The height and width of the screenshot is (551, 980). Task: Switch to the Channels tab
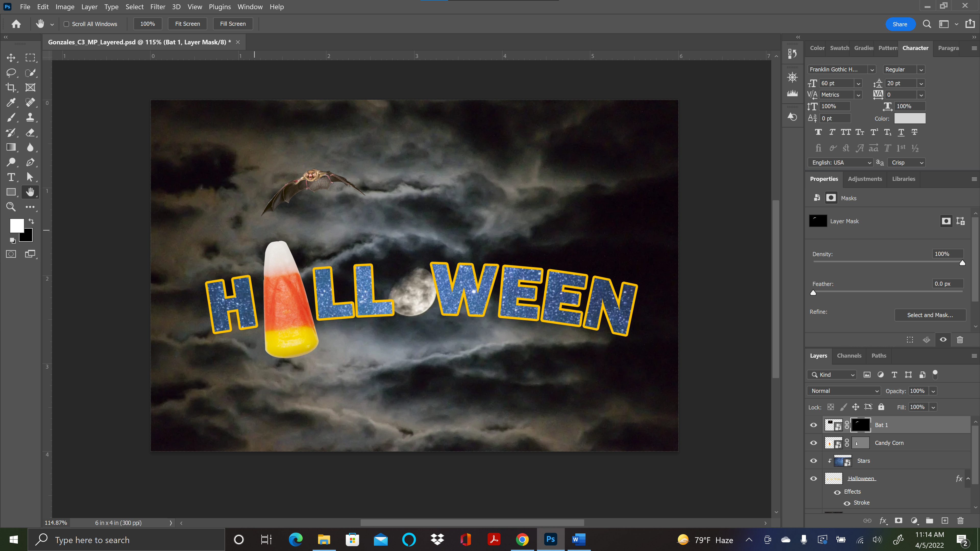(x=849, y=356)
